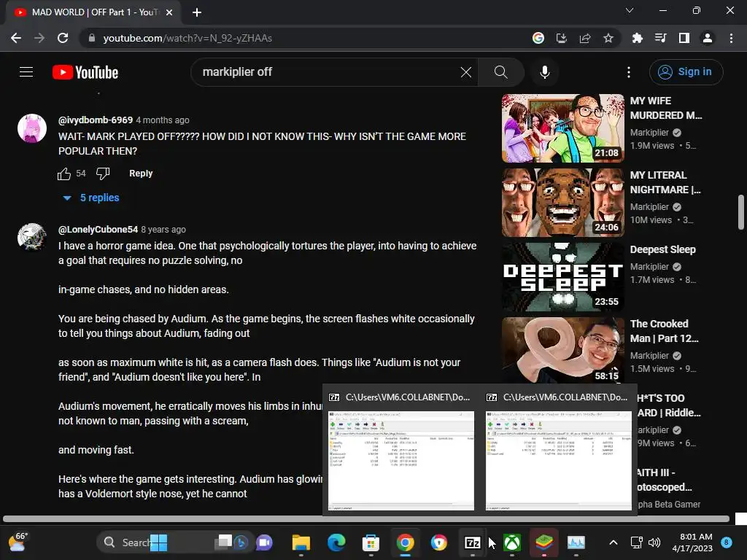Image resolution: width=747 pixels, height=560 pixels.
Task: Open the @LonelyCubone54 channel link
Action: (98, 230)
